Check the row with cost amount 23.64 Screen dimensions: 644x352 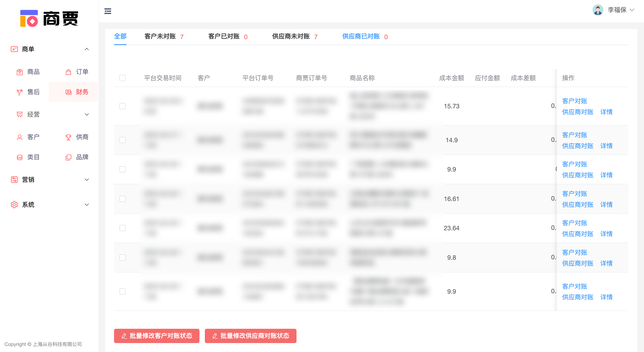coord(123,228)
